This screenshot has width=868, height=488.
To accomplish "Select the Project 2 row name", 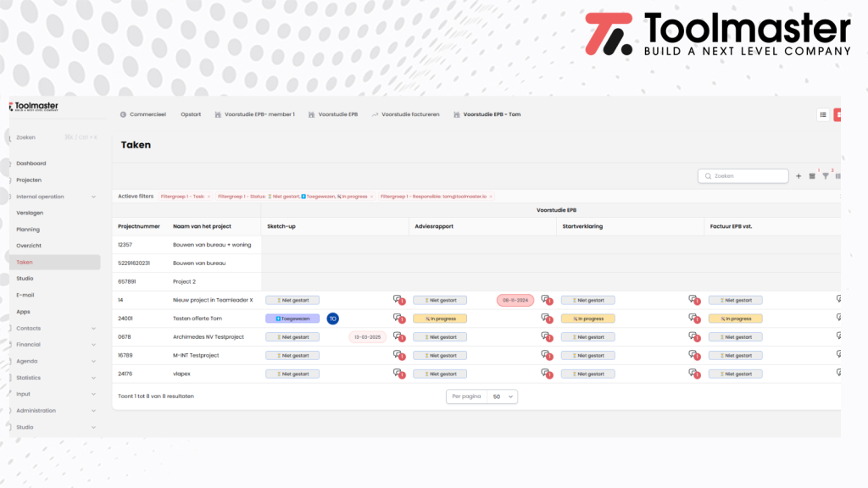I will coord(184,281).
